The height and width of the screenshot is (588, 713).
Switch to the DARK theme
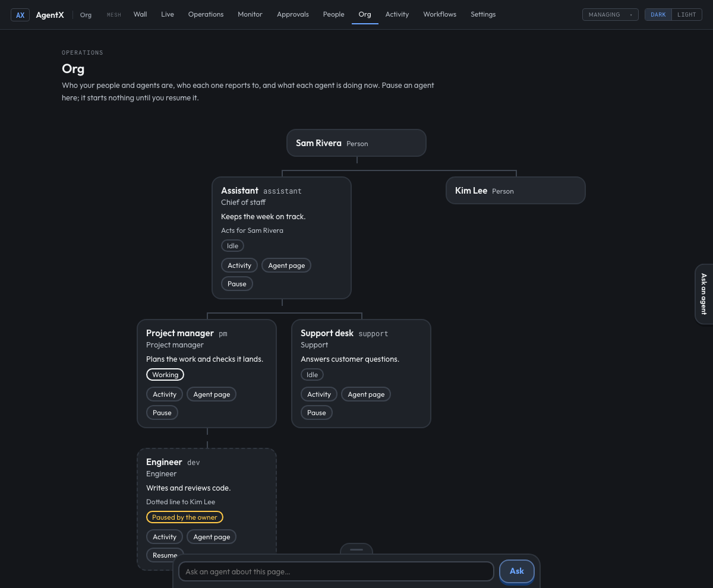(658, 15)
